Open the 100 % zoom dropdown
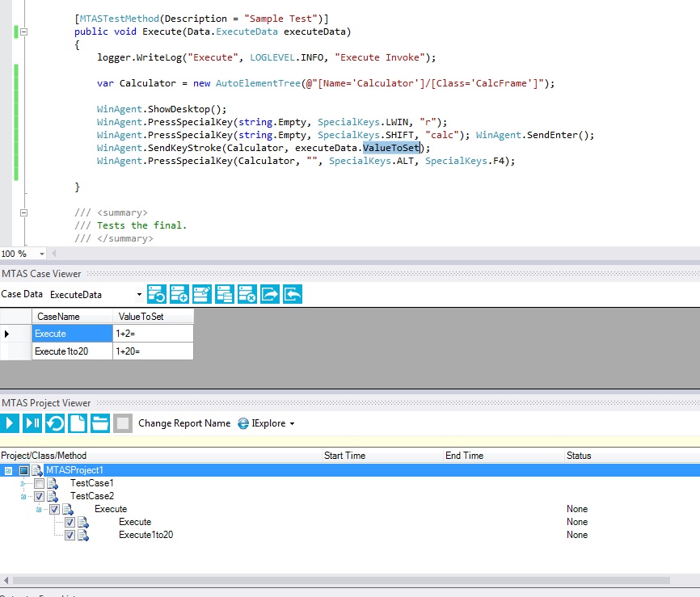Viewport: 700px width, 597px height. (x=41, y=254)
